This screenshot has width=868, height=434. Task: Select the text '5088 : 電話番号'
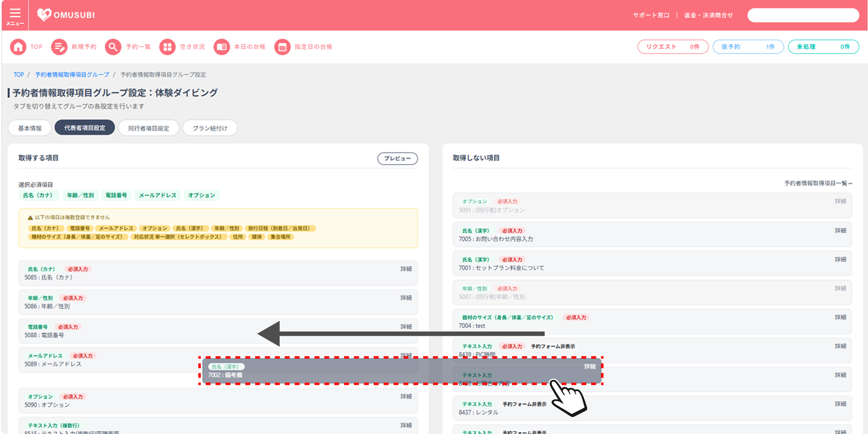[44, 335]
